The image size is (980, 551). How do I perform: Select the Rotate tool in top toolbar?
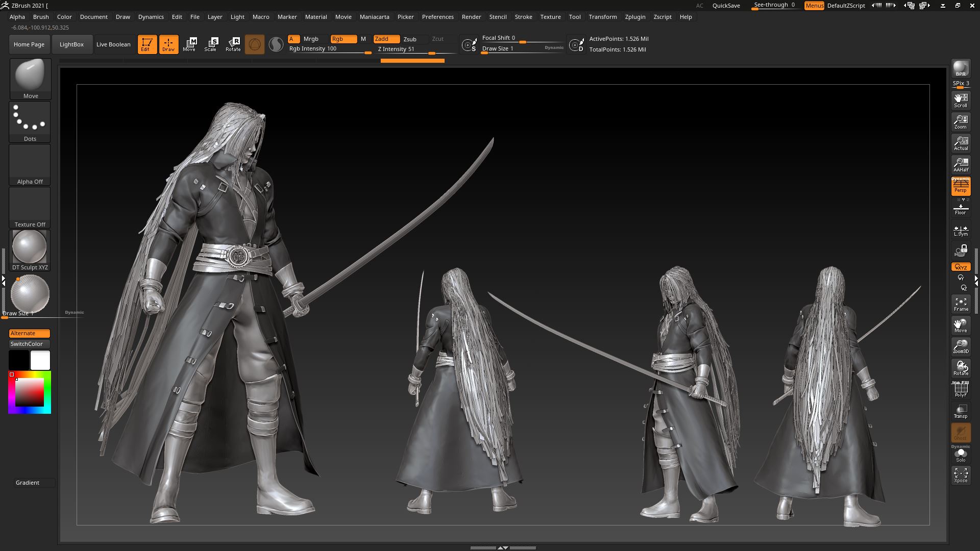(233, 44)
